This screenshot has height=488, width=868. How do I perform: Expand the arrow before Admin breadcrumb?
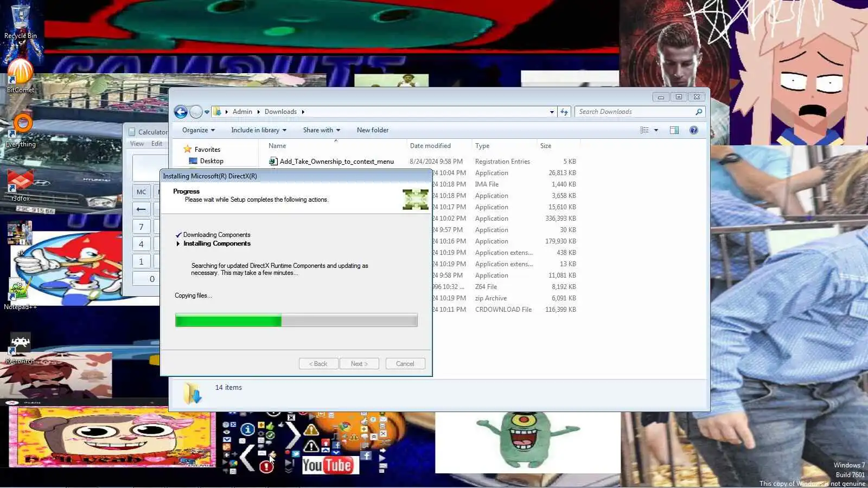coord(226,112)
